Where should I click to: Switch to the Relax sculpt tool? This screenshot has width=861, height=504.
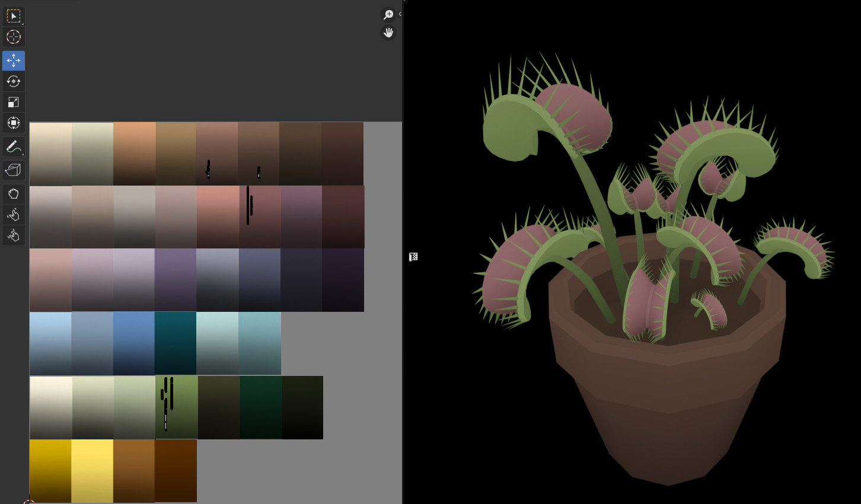pos(13,215)
